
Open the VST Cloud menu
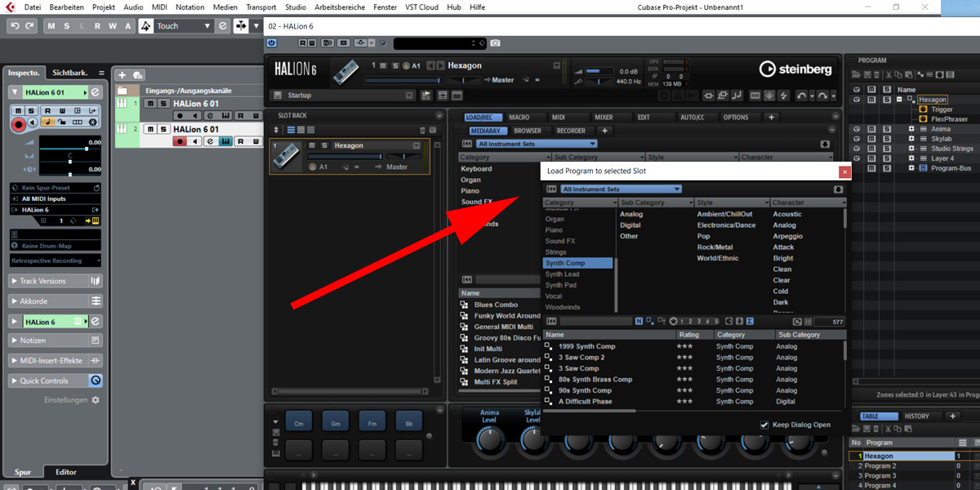[x=421, y=7]
